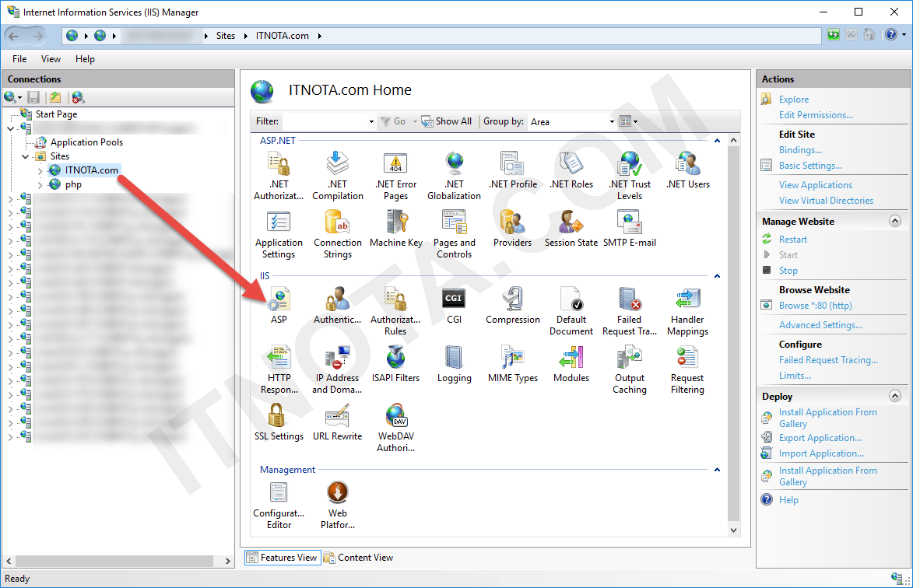
Task: Open Handler Mappings
Action: pyautogui.click(x=687, y=303)
